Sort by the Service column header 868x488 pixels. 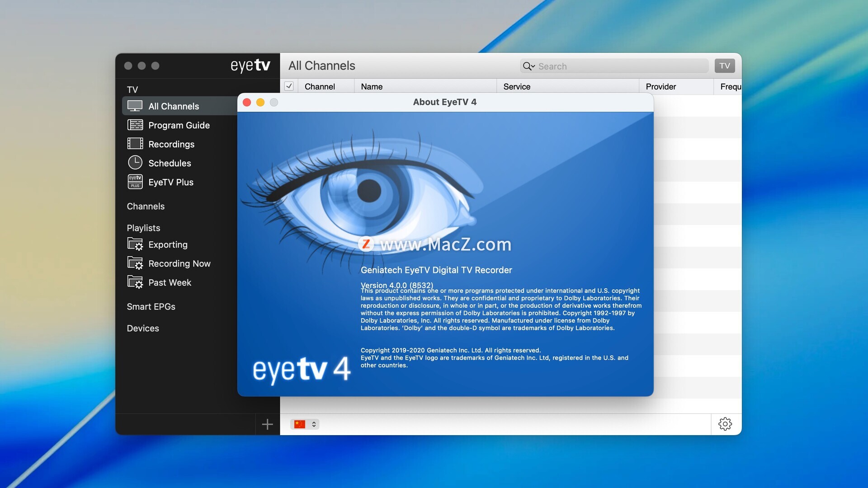(x=517, y=87)
